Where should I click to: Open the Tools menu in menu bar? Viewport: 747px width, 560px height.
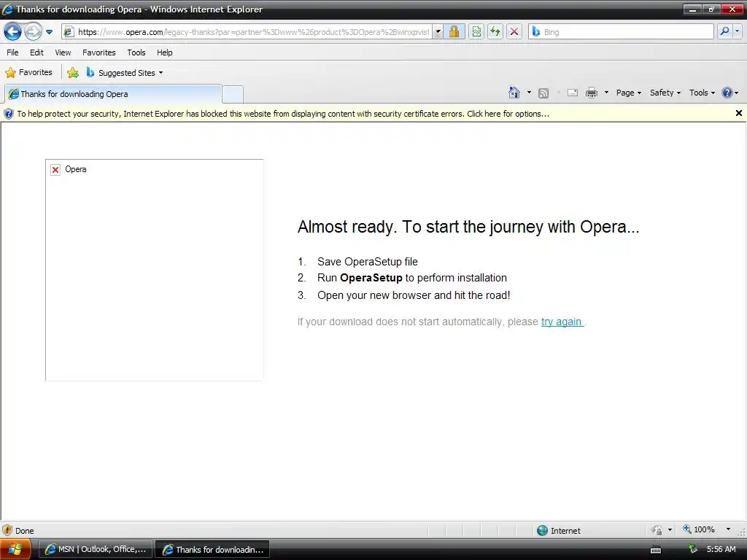(136, 52)
